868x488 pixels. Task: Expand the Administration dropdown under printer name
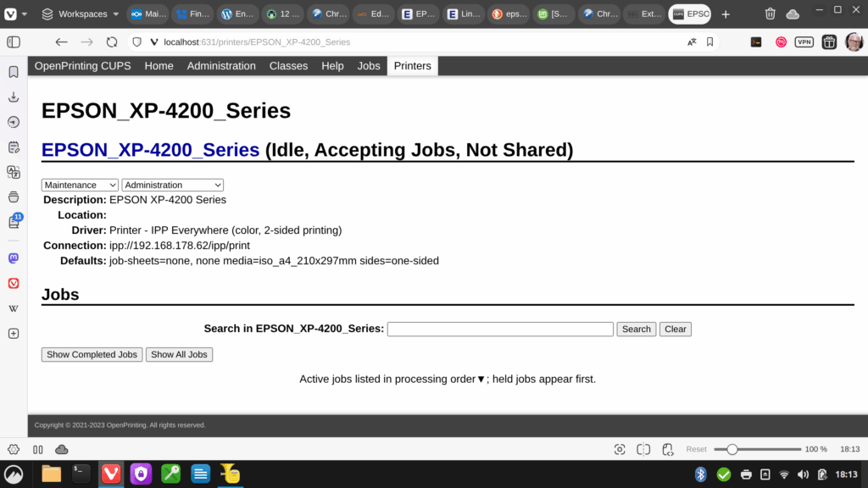tap(172, 185)
